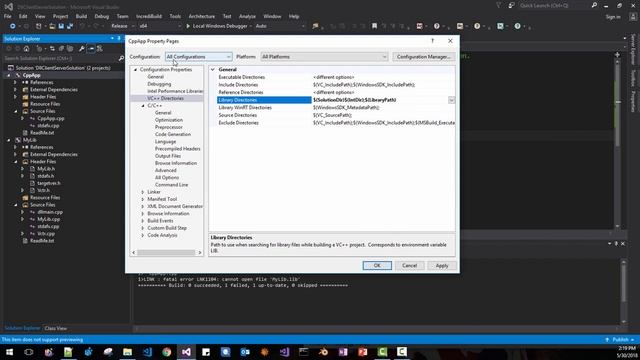Open the Debug menu

tap(102, 16)
